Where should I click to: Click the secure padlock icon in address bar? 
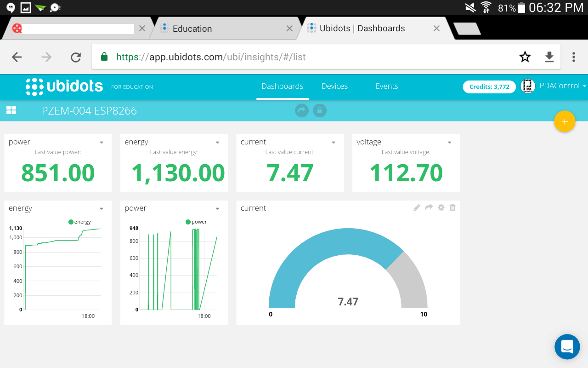104,57
